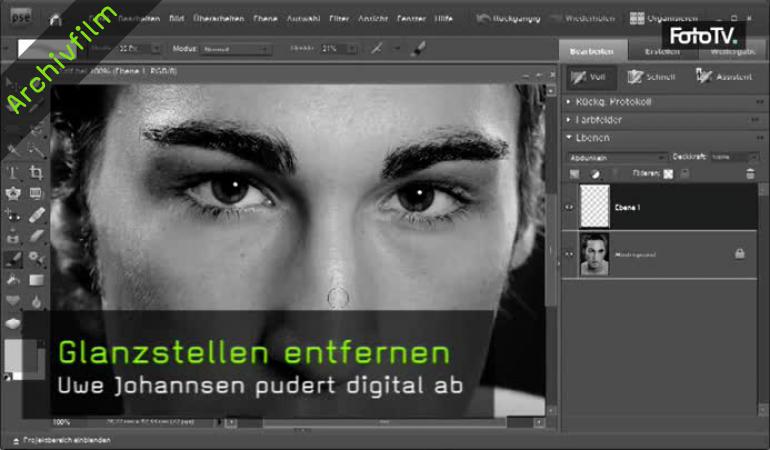Delete layer with trash icon
The height and width of the screenshot is (450, 770).
750,174
